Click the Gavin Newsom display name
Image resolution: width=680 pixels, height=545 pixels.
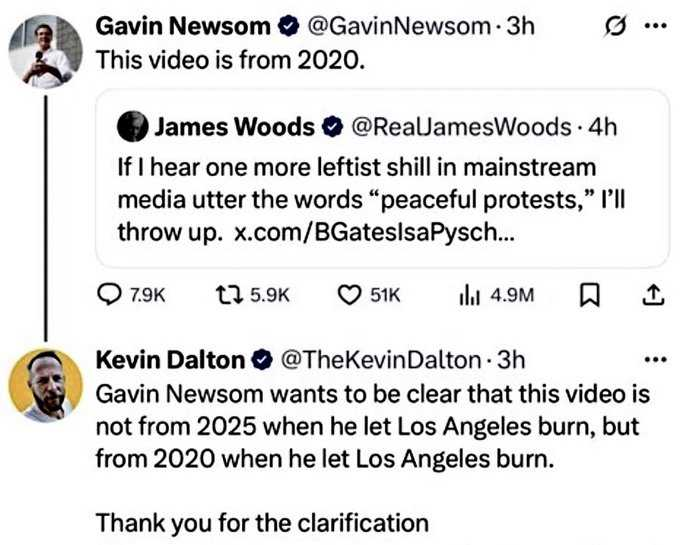(x=183, y=26)
